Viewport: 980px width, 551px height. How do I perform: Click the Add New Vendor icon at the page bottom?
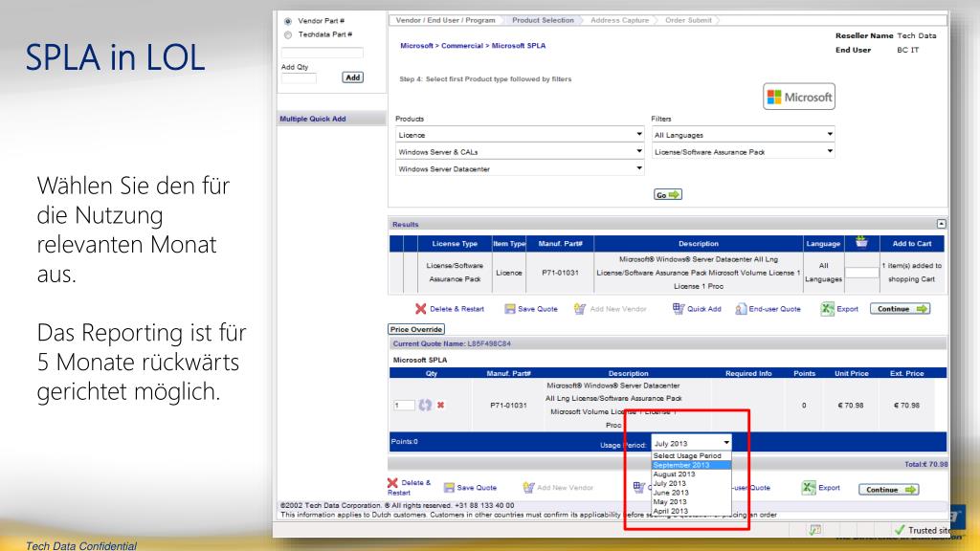[x=528, y=487]
